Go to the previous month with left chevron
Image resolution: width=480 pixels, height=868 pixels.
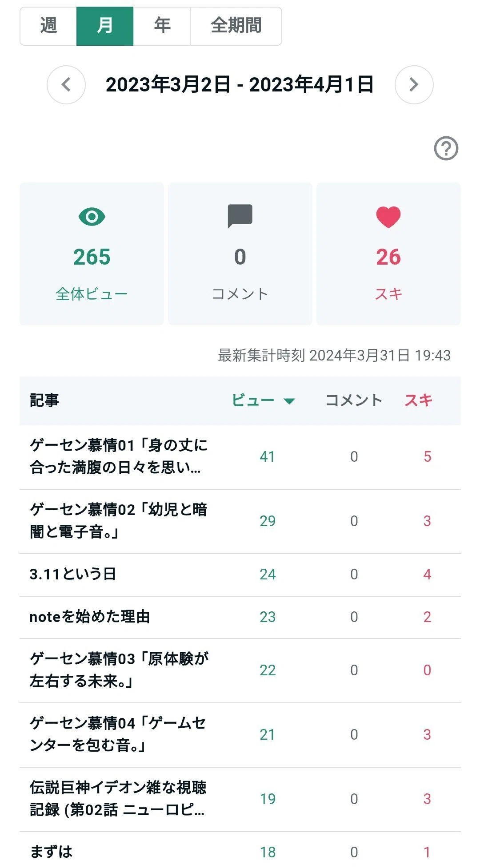click(66, 85)
